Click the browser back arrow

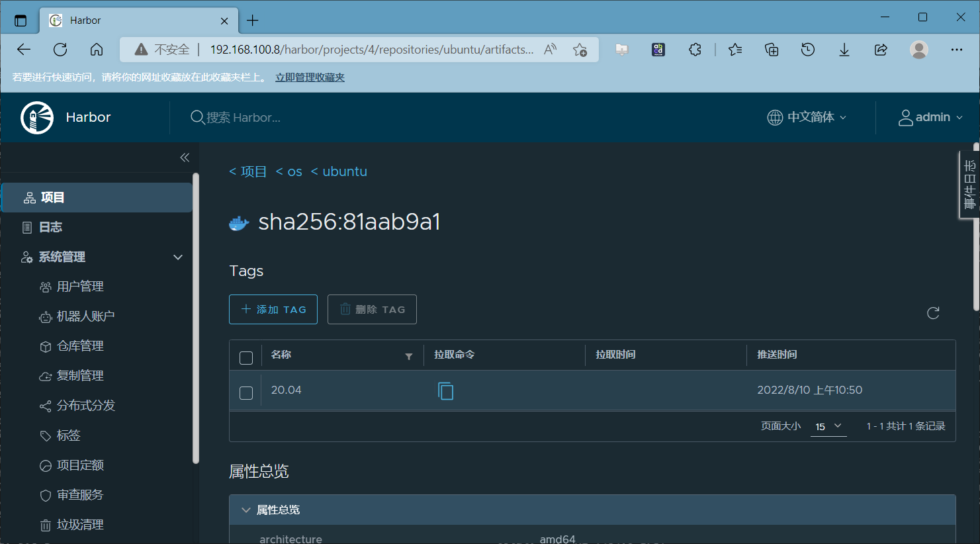coord(24,50)
